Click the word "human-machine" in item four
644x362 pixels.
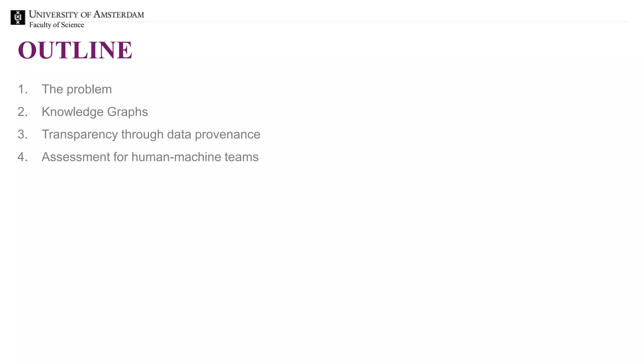coord(176,157)
